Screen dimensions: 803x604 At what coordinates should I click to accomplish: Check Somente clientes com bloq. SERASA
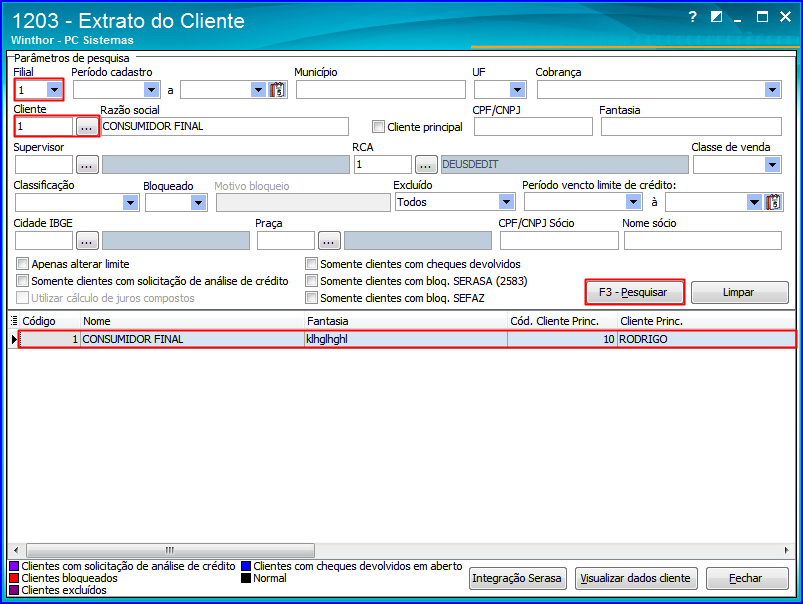coord(311,281)
